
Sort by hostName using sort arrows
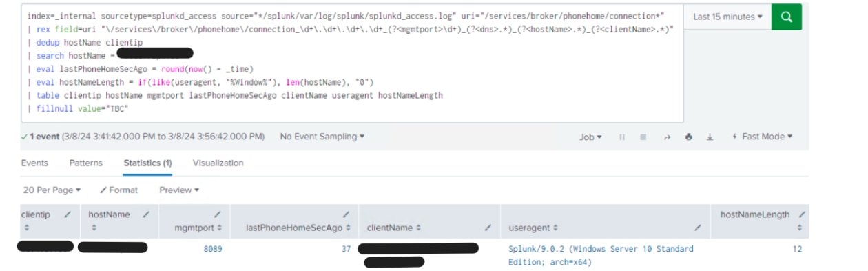pos(94,228)
